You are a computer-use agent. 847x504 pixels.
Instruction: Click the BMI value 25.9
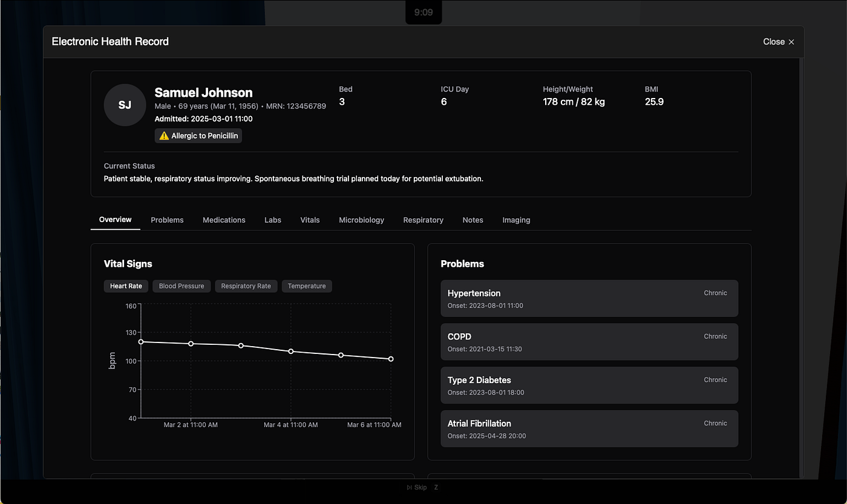[x=654, y=102]
